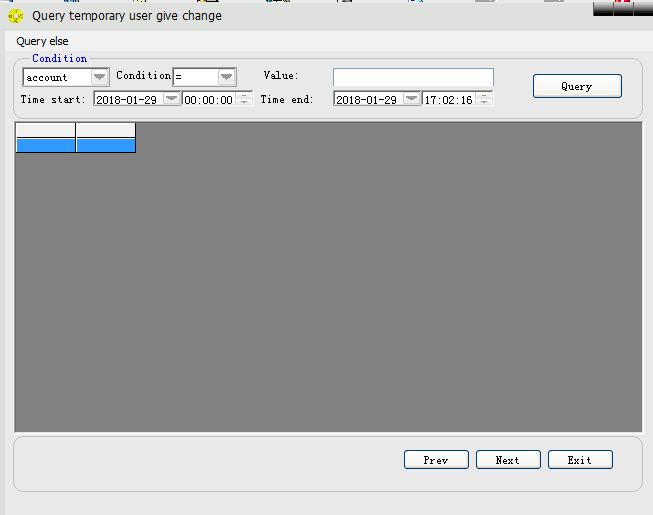
Task: Select the first blue cell in results grid
Action: click(x=46, y=145)
